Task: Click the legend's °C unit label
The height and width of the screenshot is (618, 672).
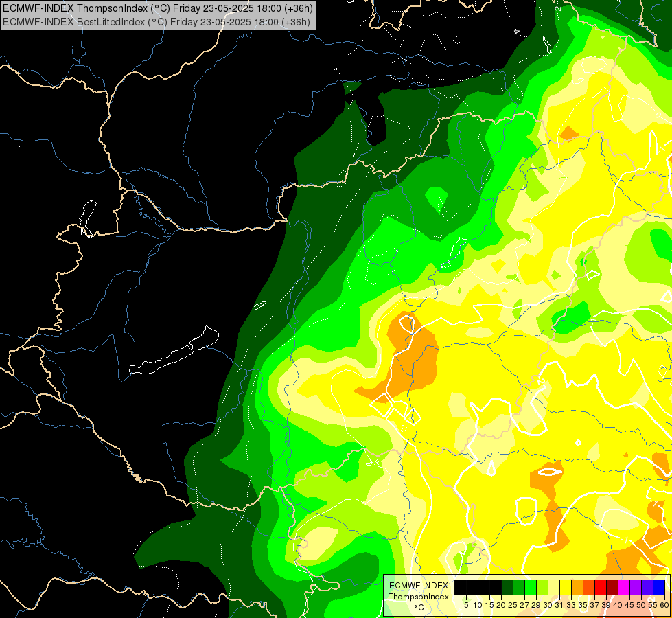Action: (x=419, y=608)
